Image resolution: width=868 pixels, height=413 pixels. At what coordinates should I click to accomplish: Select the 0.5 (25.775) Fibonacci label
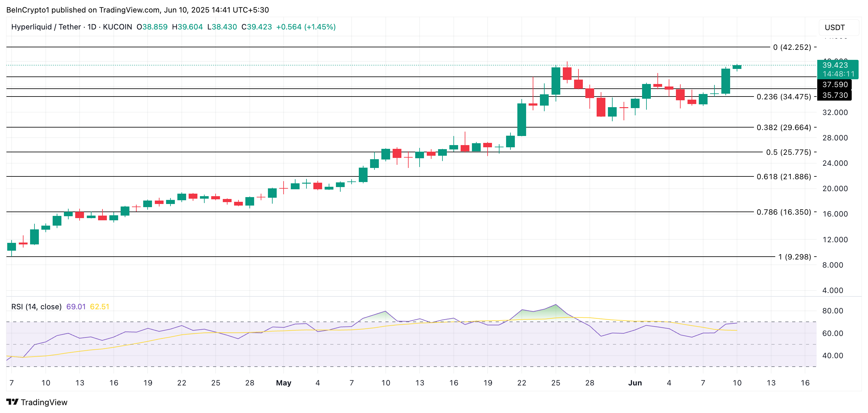(x=788, y=152)
